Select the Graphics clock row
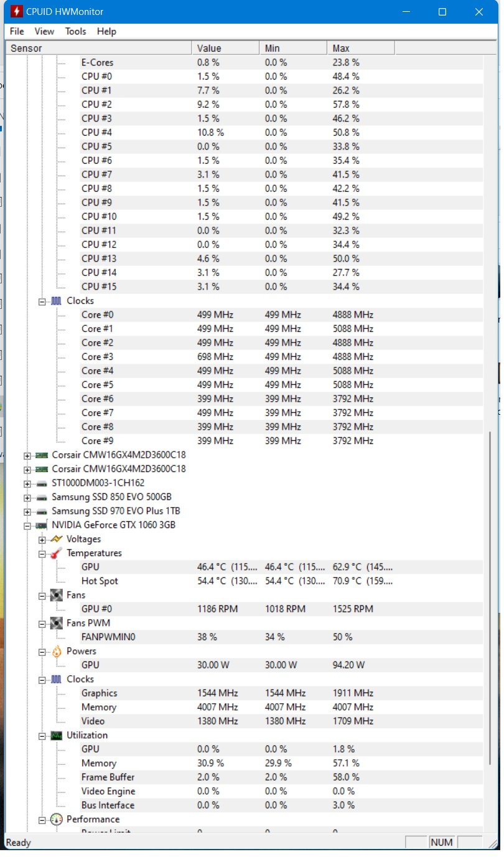504x857 pixels. click(x=281, y=693)
